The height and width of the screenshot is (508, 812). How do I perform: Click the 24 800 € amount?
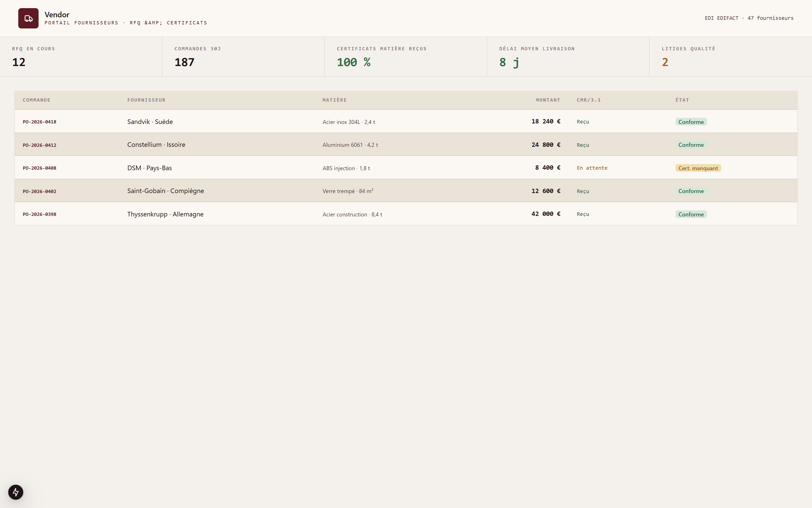[x=546, y=145]
